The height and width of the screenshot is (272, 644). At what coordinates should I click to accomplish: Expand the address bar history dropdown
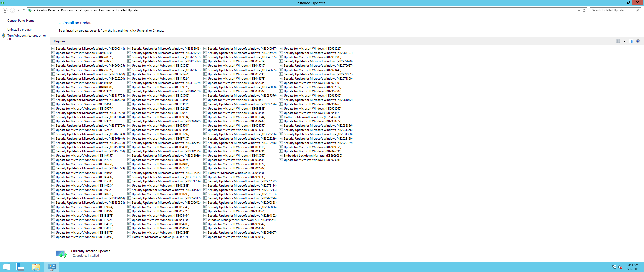[x=579, y=10]
